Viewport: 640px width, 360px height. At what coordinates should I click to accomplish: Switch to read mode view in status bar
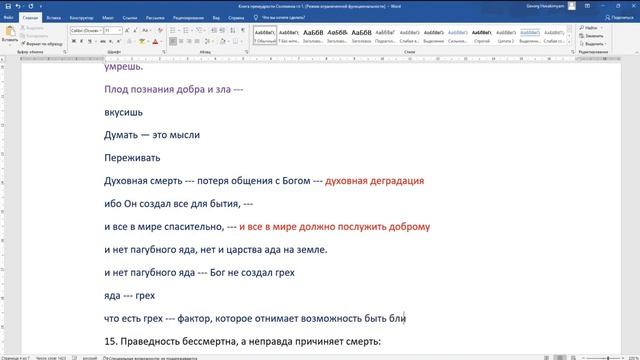[x=546, y=358]
